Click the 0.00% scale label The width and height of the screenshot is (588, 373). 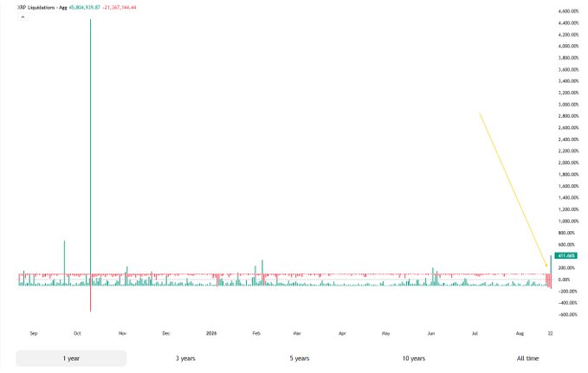point(564,280)
